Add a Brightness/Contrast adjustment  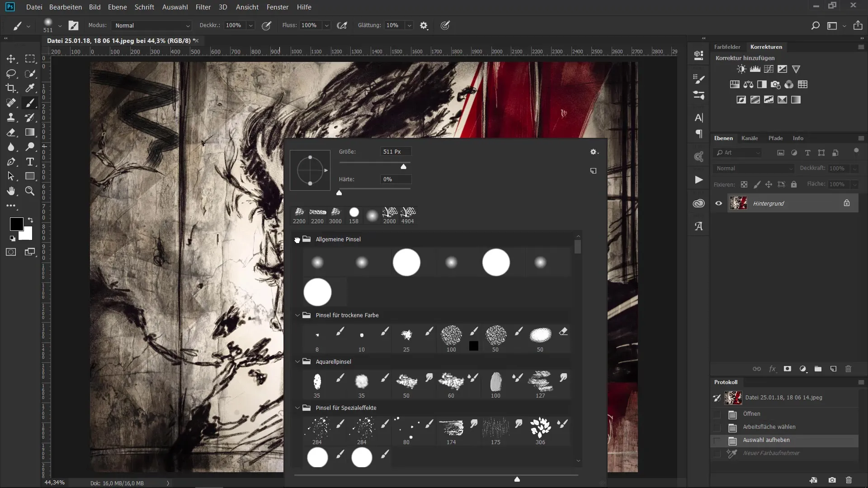(x=741, y=69)
